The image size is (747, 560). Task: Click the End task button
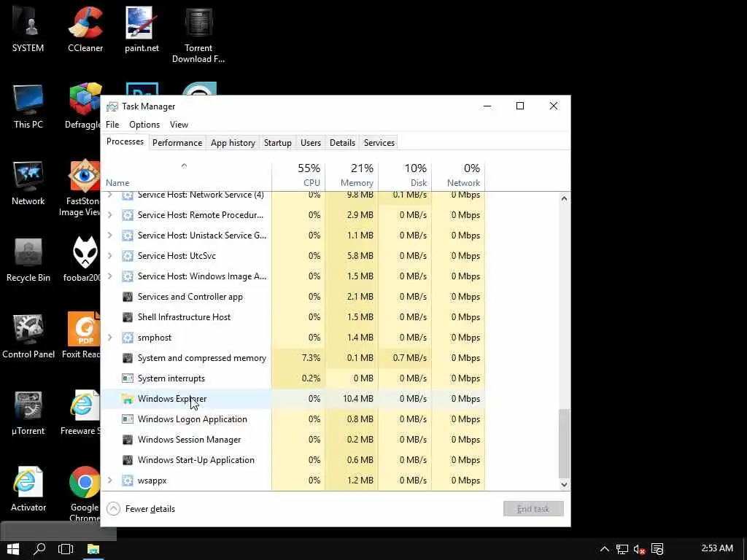[x=533, y=509]
